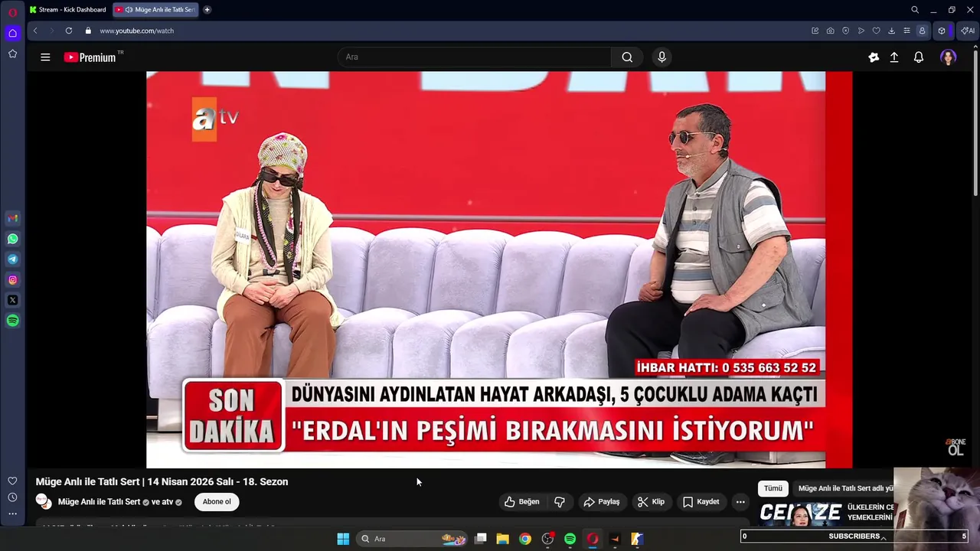Open the Windows Start menu
The width and height of the screenshot is (980, 551).
click(343, 539)
